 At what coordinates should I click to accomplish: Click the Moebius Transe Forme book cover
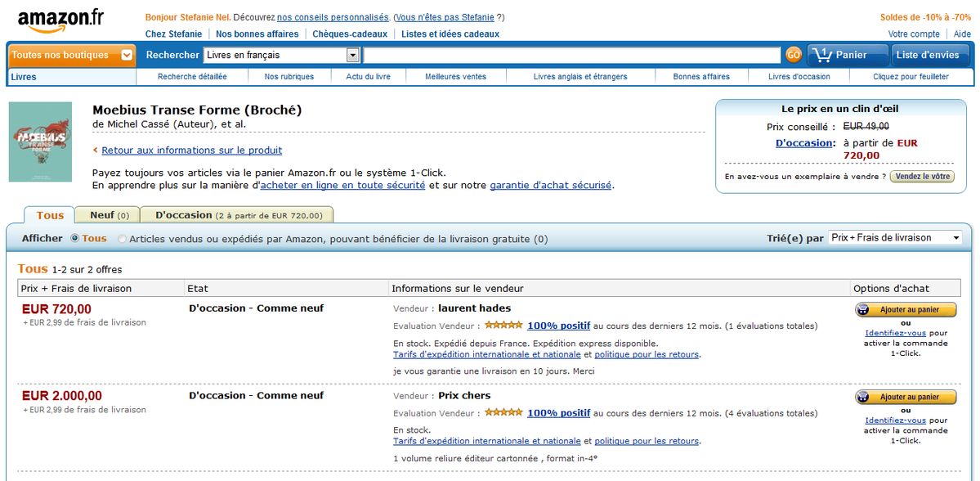pyautogui.click(x=40, y=142)
